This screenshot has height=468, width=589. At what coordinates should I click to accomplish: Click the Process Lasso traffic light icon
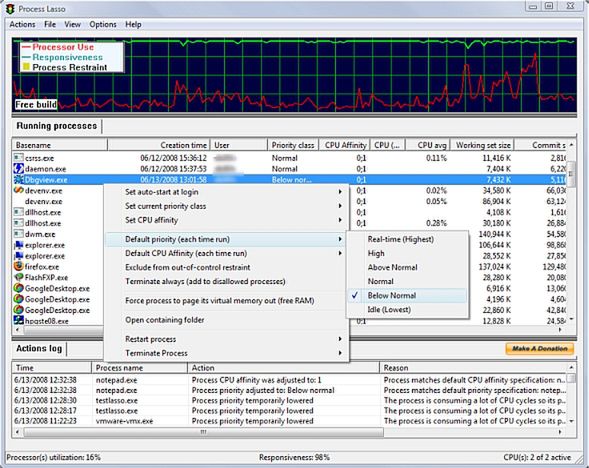point(10,8)
